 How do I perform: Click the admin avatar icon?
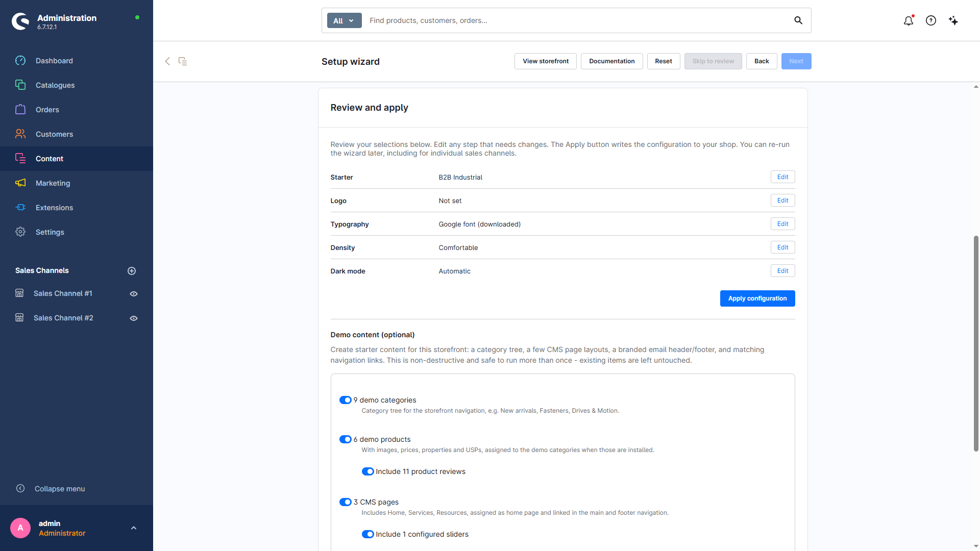tap(20, 528)
